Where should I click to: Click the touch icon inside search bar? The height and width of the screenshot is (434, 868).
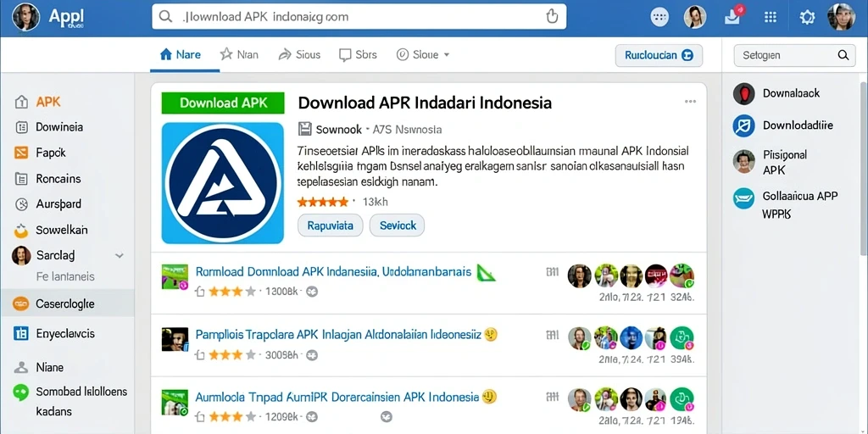click(551, 17)
